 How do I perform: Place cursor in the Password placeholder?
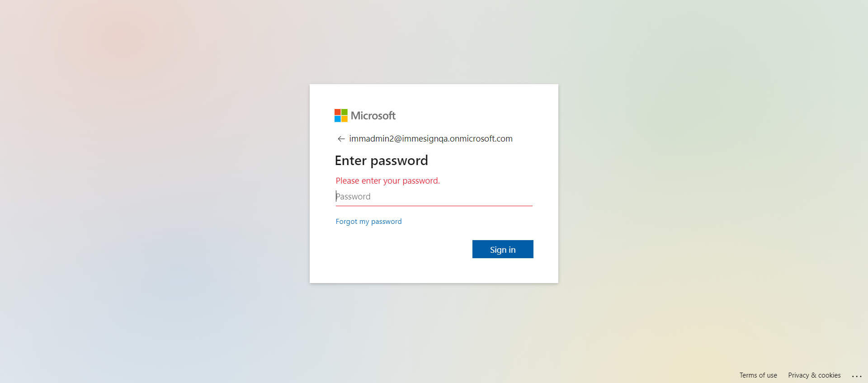pos(354,197)
